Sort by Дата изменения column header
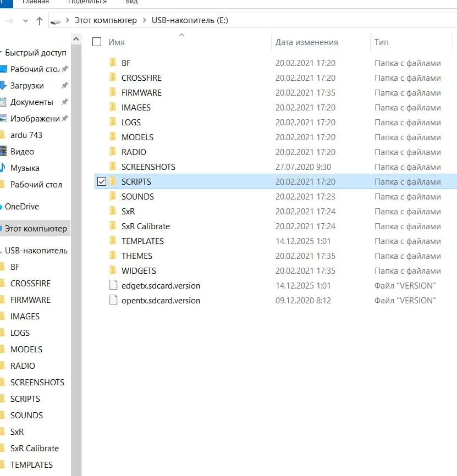Image resolution: width=457 pixels, height=476 pixels. (x=307, y=42)
